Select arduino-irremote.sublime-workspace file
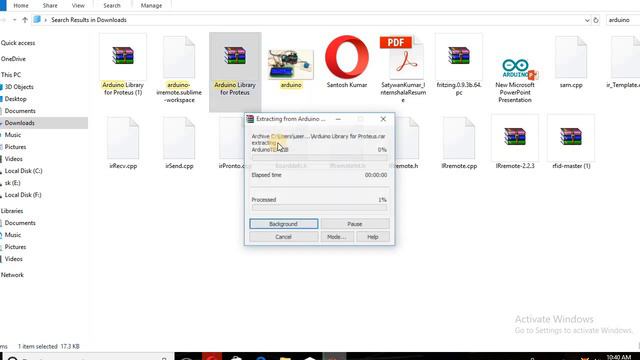640x360 pixels. point(179,69)
